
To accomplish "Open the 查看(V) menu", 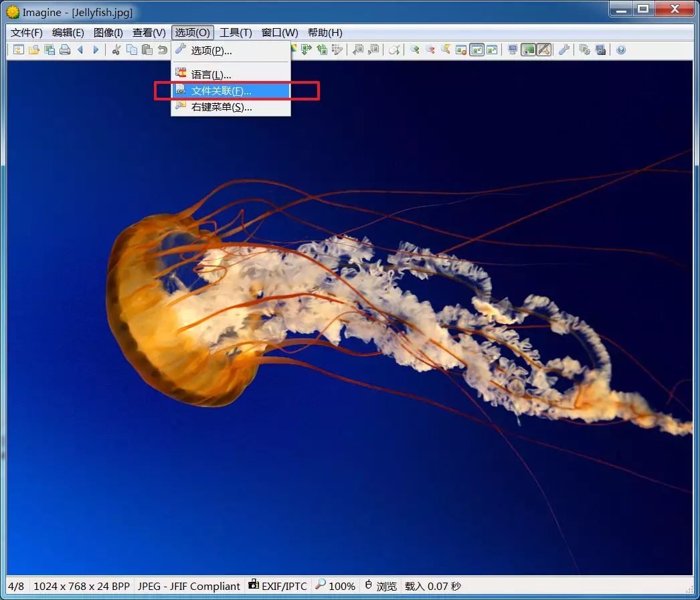I will [x=149, y=33].
